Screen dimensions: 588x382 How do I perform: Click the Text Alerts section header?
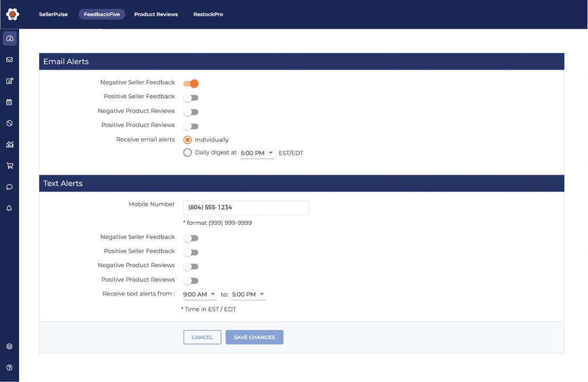coord(302,184)
